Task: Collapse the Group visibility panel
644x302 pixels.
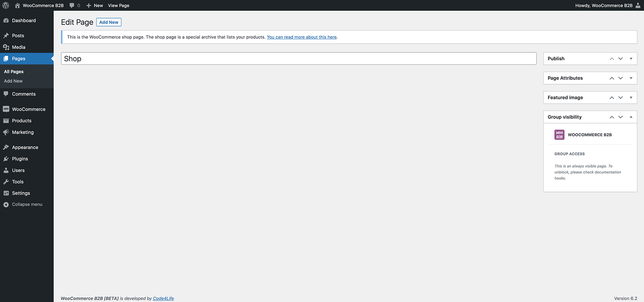Action: point(631,117)
